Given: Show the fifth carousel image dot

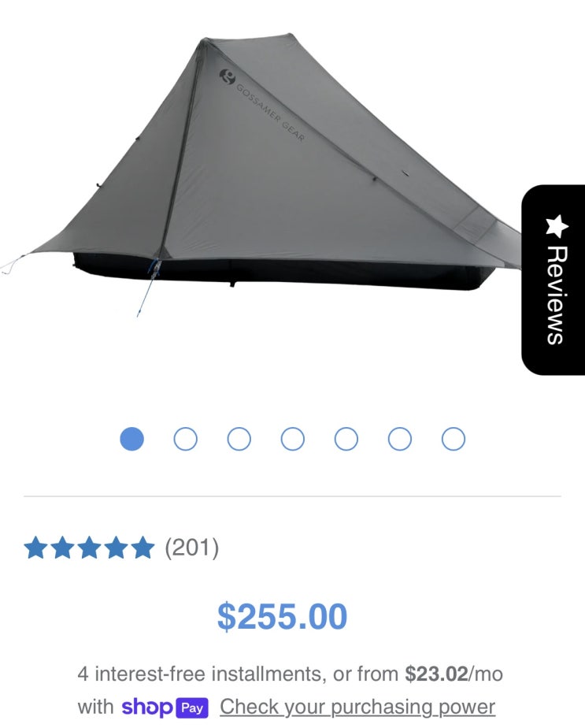Looking at the screenshot, I should [346, 439].
